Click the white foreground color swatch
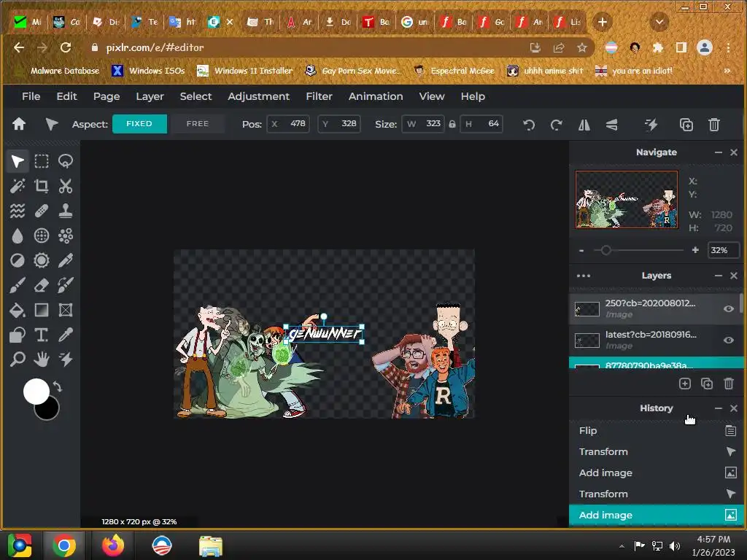The image size is (747, 560). pyautogui.click(x=36, y=392)
